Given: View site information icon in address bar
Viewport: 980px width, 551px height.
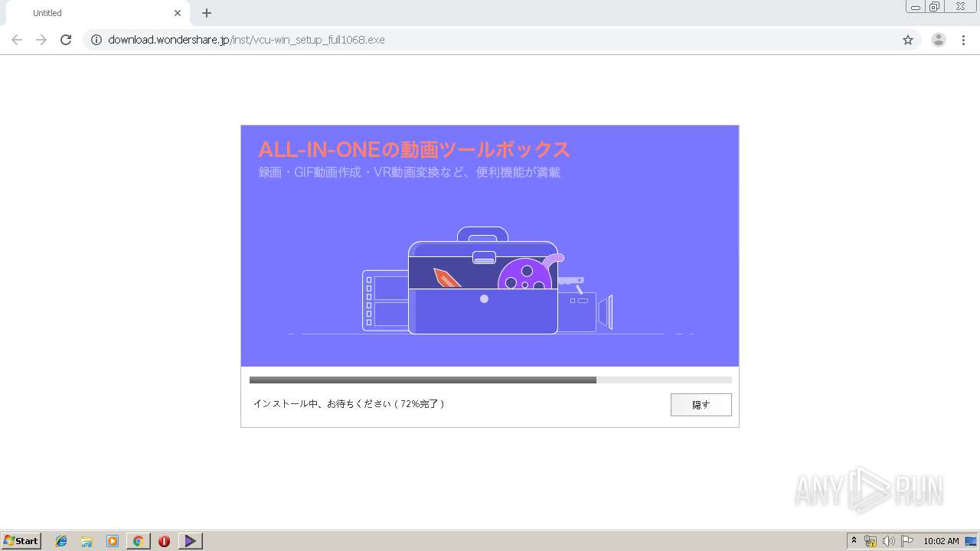Looking at the screenshot, I should 96,40.
